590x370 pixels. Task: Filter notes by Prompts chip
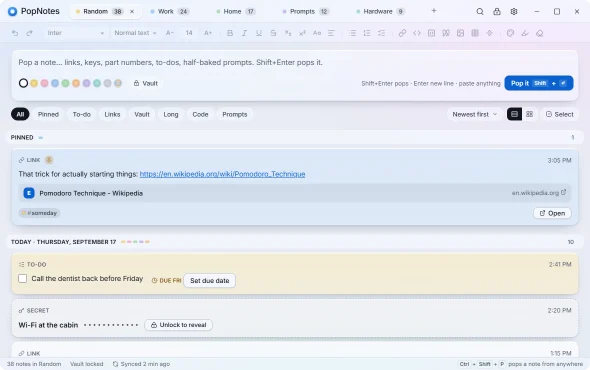pyautogui.click(x=235, y=114)
